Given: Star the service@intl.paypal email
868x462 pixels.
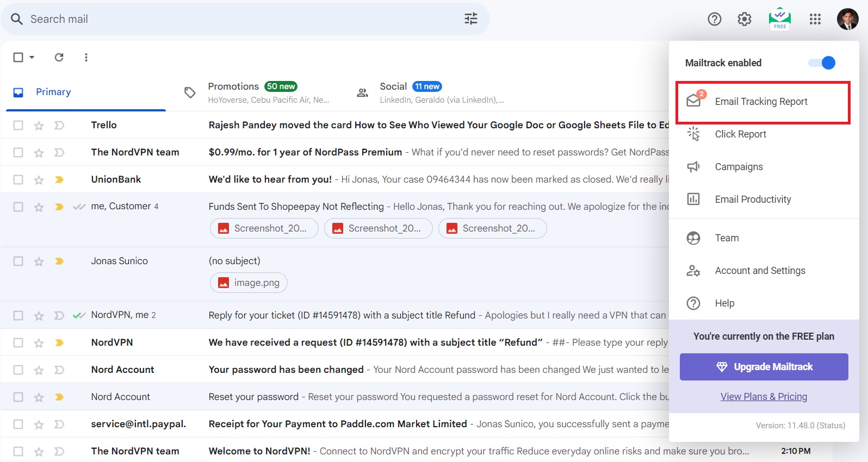Looking at the screenshot, I should pyautogui.click(x=39, y=424).
